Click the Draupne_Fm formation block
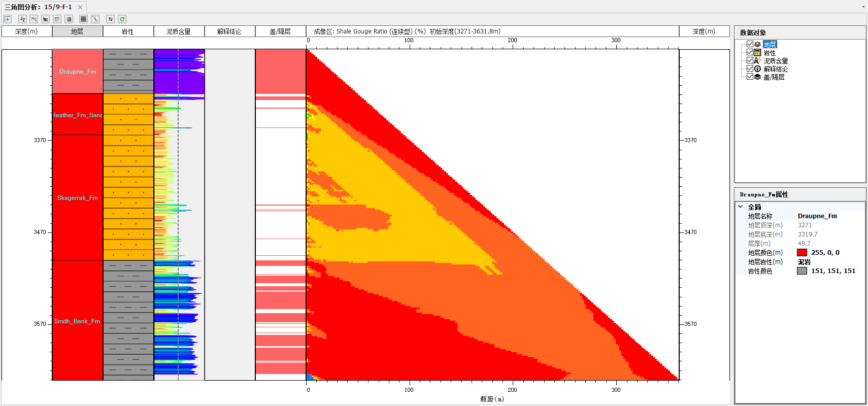Screen dimensions: 868x406 pyautogui.click(x=77, y=71)
